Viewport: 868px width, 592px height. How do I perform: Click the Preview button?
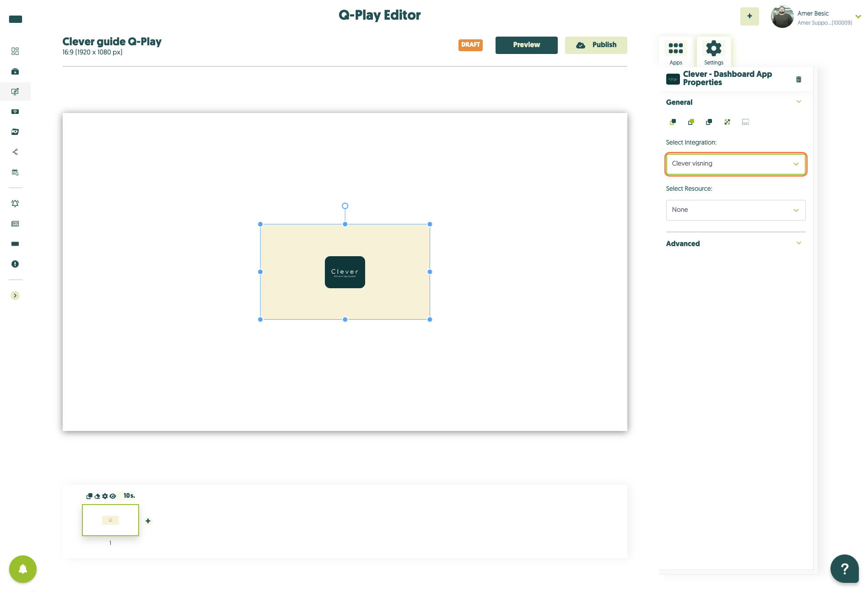(526, 45)
